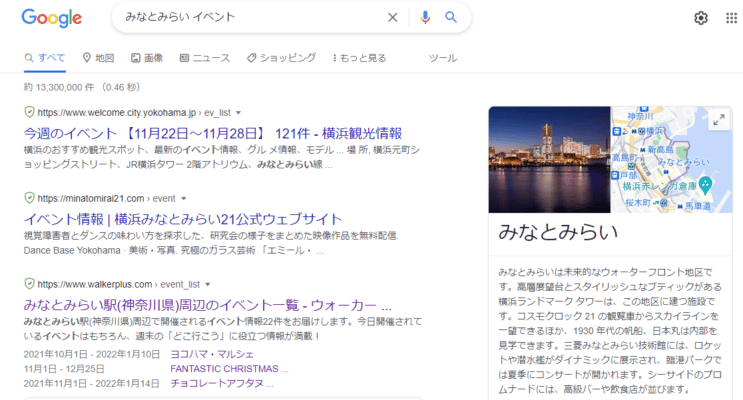This screenshot has width=743, height=400.
Task: Submit search with magnifying glass icon
Action: [451, 18]
